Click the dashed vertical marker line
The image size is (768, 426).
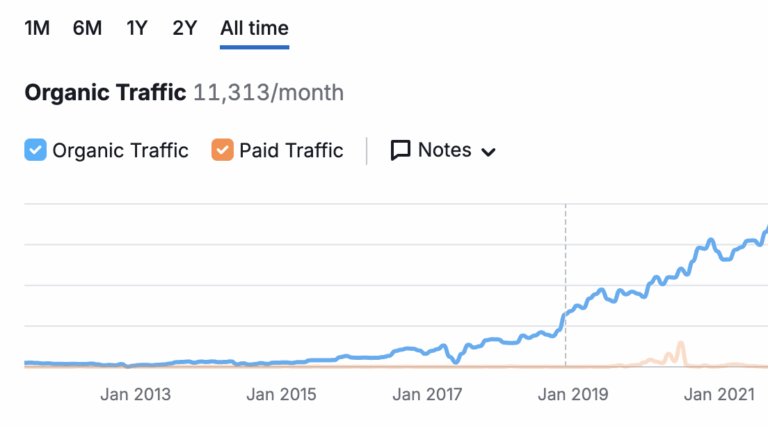565,260
